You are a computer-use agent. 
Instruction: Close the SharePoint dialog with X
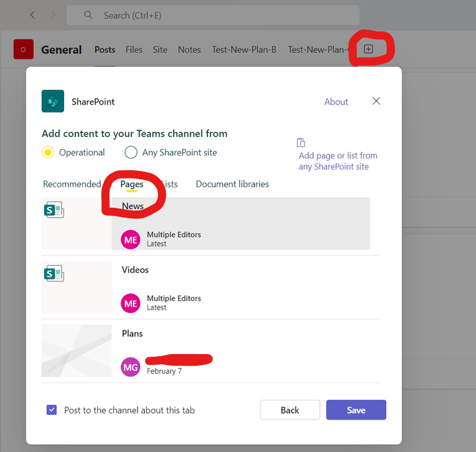[376, 101]
